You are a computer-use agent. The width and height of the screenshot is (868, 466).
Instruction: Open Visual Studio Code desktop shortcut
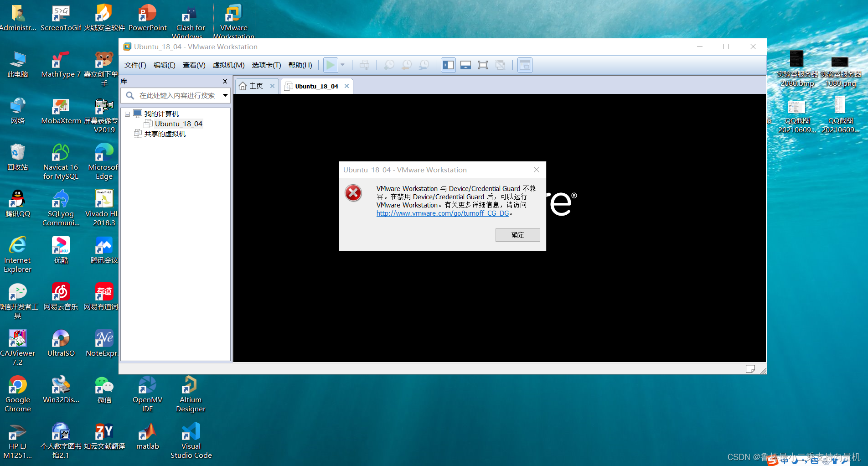click(191, 441)
